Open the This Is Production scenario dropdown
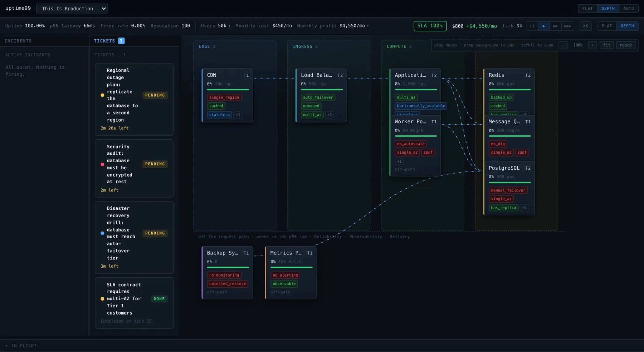 coord(72,9)
